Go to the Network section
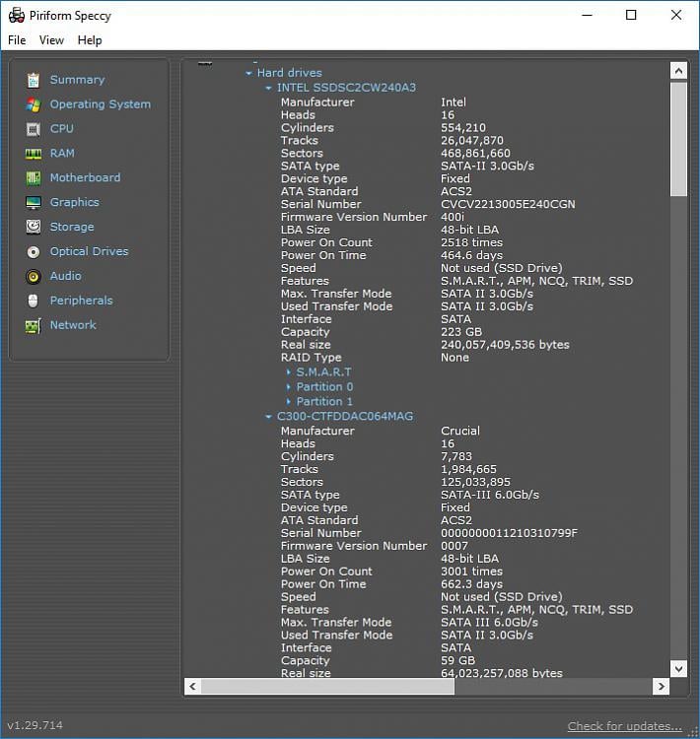This screenshot has width=700, height=739. click(73, 325)
